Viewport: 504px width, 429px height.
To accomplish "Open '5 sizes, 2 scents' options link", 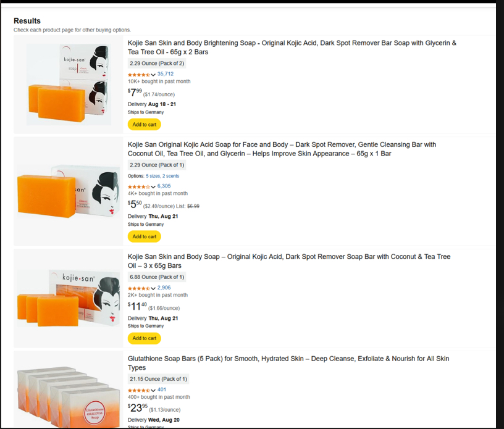I will [x=162, y=176].
